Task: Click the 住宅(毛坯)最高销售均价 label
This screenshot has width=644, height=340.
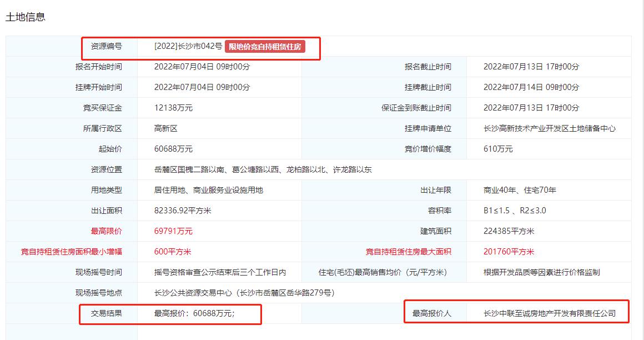Action: coord(383,272)
